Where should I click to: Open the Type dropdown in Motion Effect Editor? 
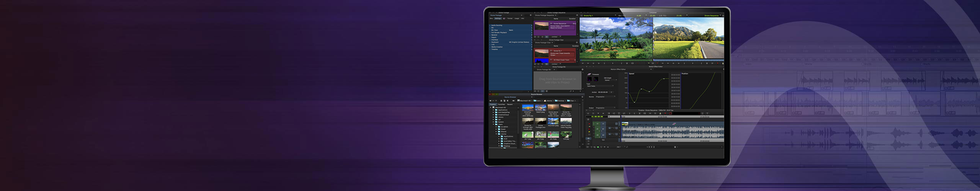pos(600,86)
